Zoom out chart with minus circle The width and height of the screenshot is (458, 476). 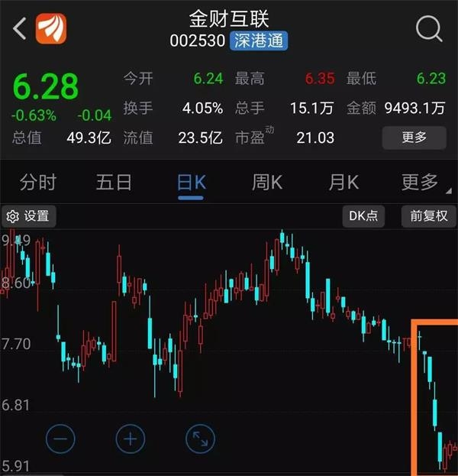click(60, 439)
